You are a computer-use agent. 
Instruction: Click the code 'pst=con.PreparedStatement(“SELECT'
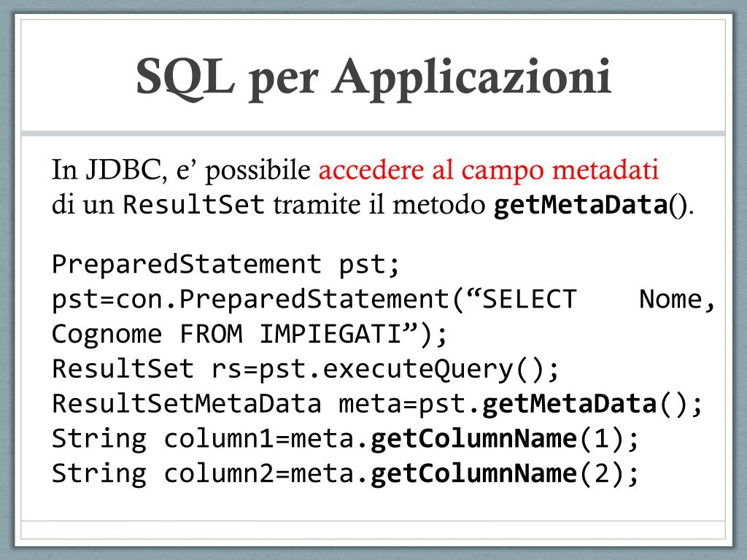click(x=314, y=300)
